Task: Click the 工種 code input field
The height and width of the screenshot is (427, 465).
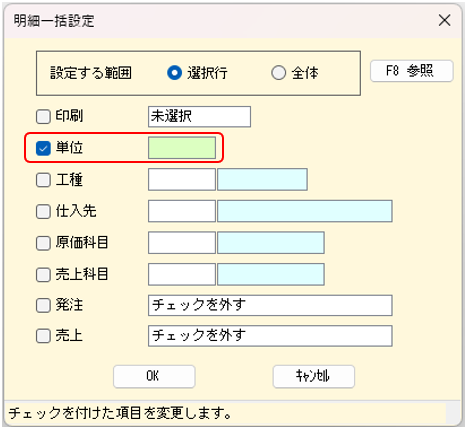Action: point(182,179)
